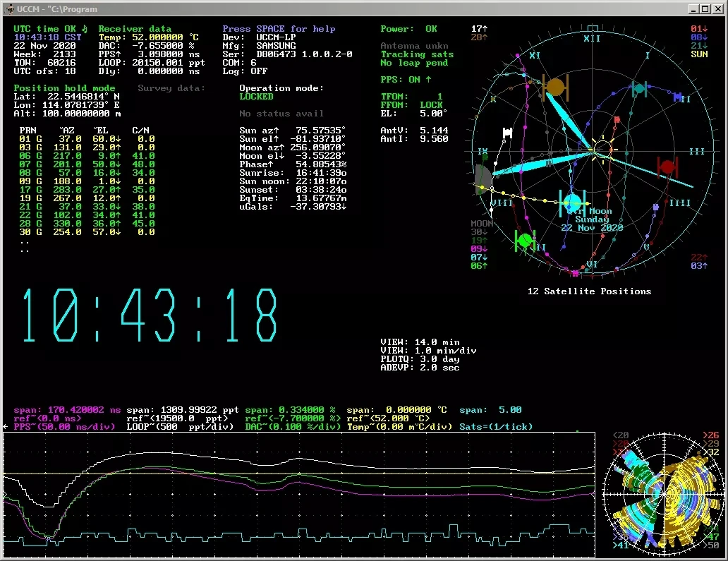Click the 'Position hold mode' header

(x=64, y=88)
